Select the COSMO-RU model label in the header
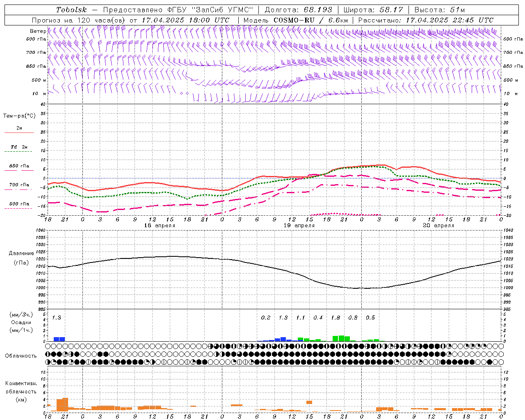 pyautogui.click(x=291, y=20)
